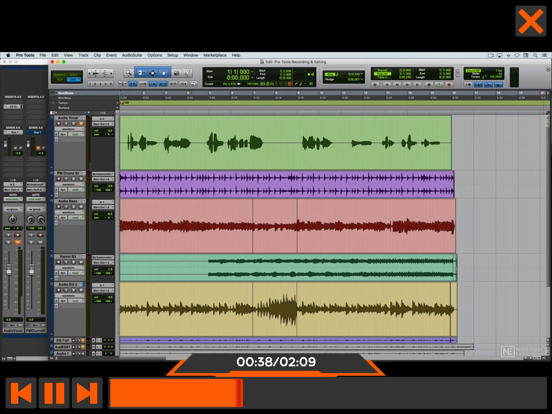The height and width of the screenshot is (414, 552).
Task: Click the Hamm B3 track name
Action: coord(68,257)
